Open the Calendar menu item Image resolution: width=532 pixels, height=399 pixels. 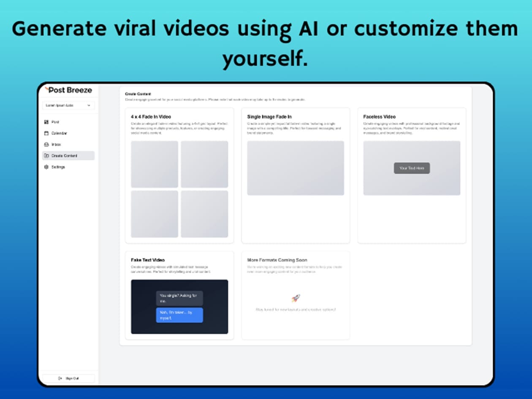tap(59, 133)
